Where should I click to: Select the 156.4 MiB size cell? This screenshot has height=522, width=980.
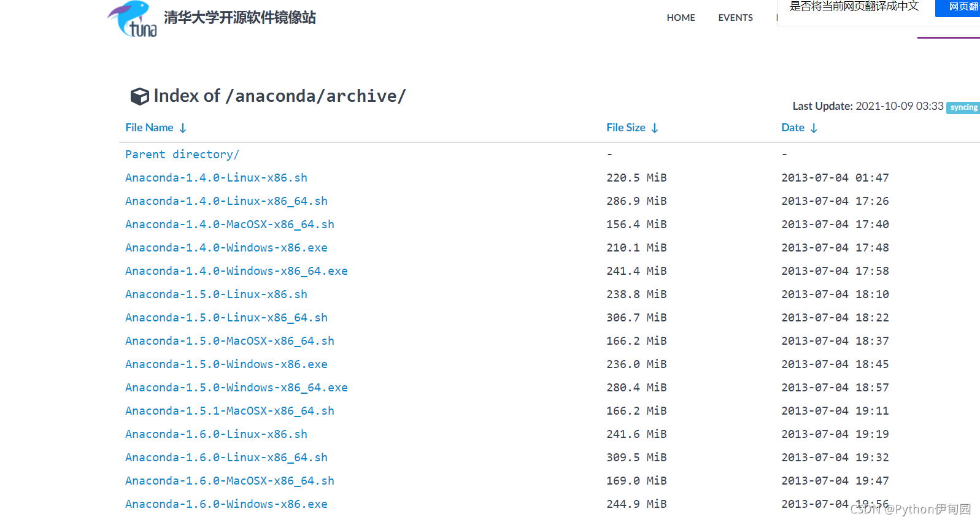click(x=636, y=225)
